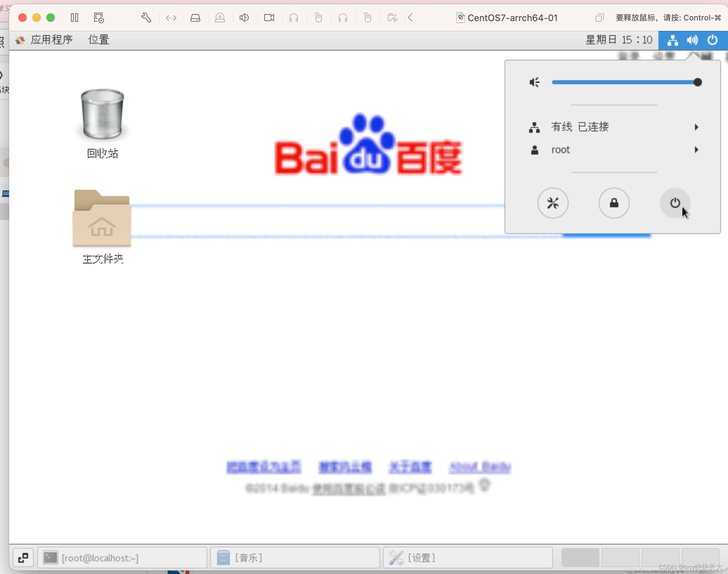Click the first mouse device icon in toolbar

pos(318,18)
